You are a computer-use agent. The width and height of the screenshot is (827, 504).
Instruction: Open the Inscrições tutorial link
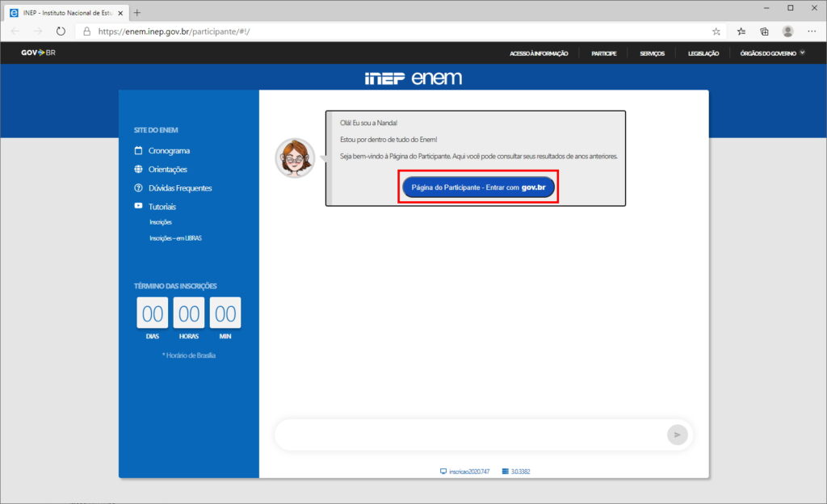(161, 222)
